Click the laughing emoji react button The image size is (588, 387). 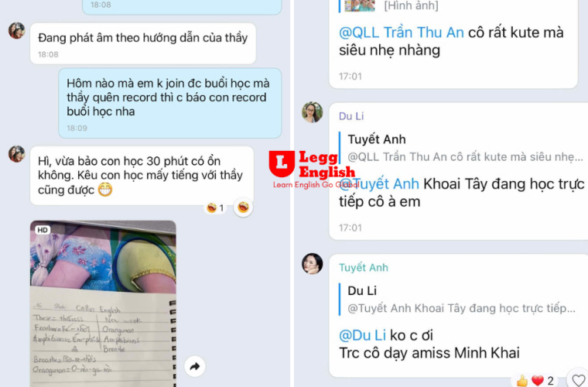[243, 207]
